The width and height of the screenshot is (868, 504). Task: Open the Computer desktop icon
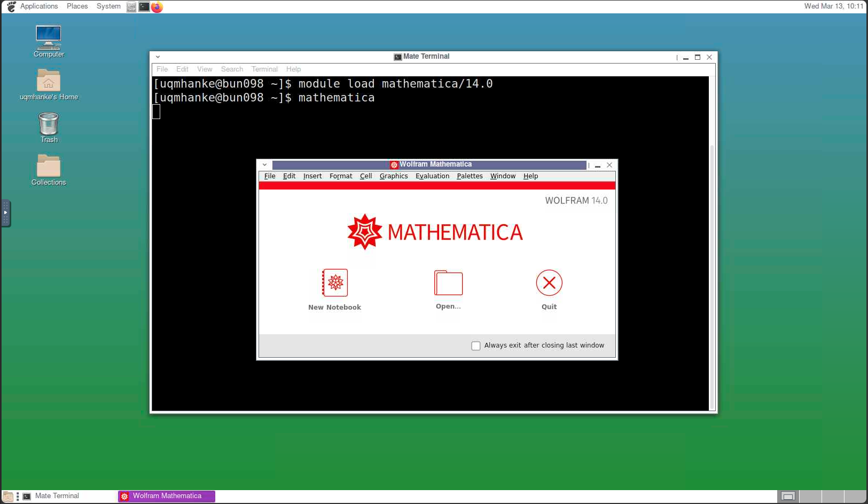click(x=49, y=37)
